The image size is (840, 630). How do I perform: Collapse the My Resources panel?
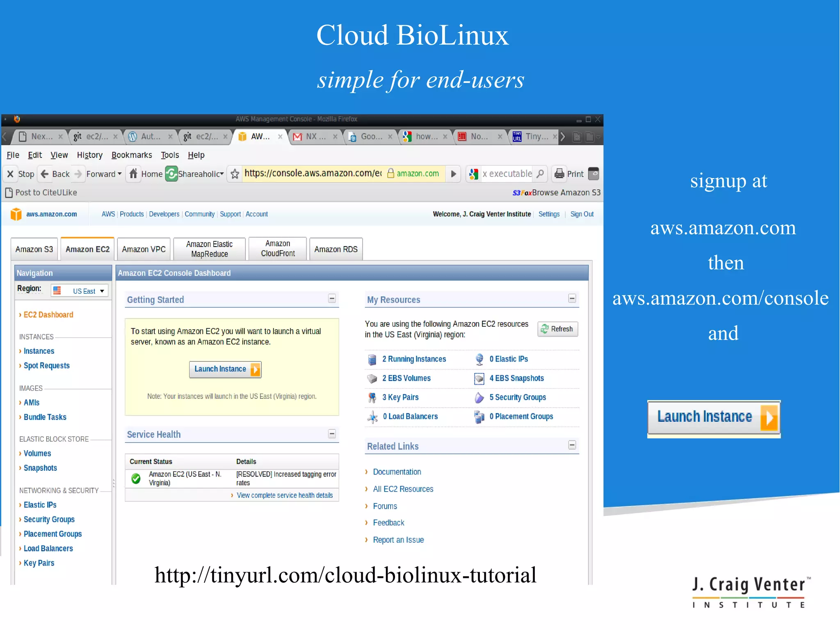click(572, 299)
